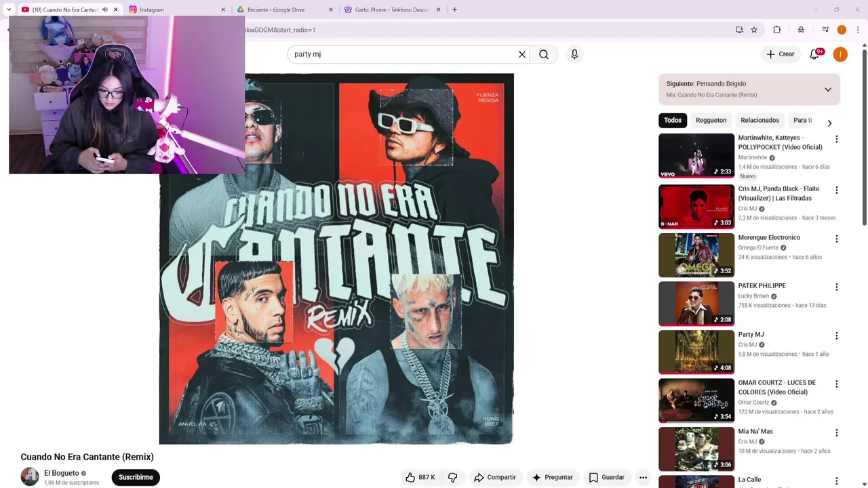Open the La Calle video title
The image size is (868, 488).
tap(749, 480)
